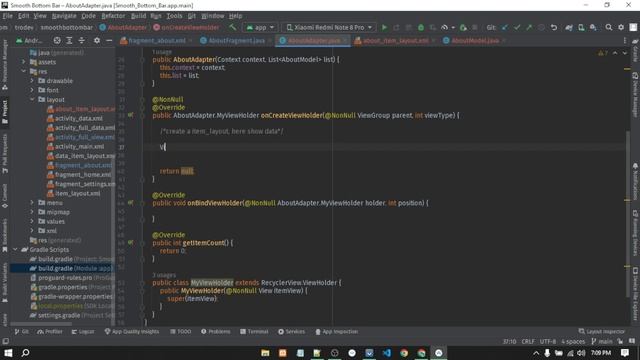The width and height of the screenshot is (640, 360).
Task: Open the Profiler tool window
Action: 50,331
